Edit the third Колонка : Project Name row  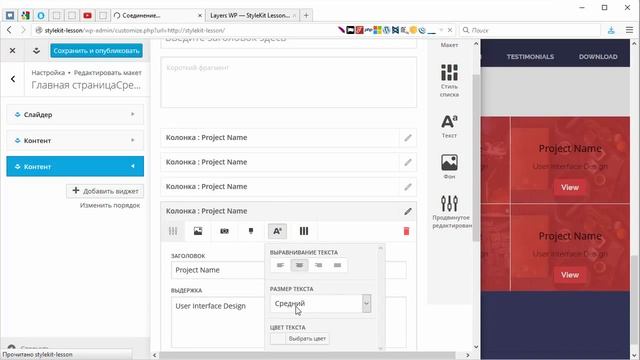pos(408,187)
